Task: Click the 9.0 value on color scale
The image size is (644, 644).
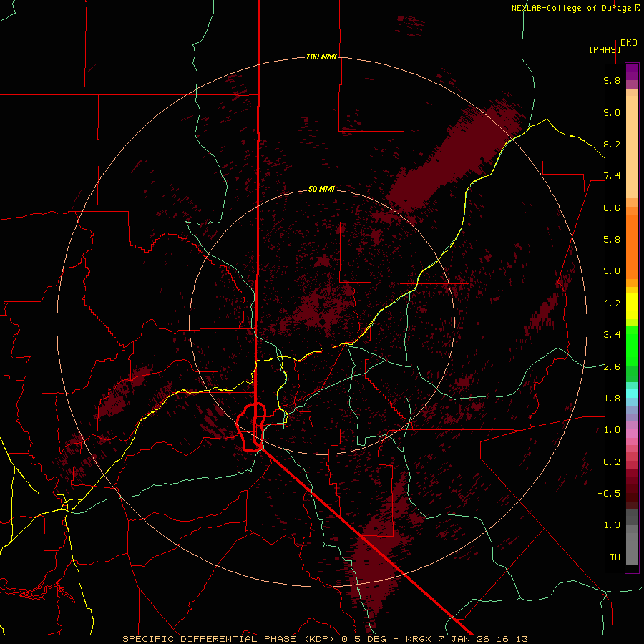Action: [x=612, y=112]
